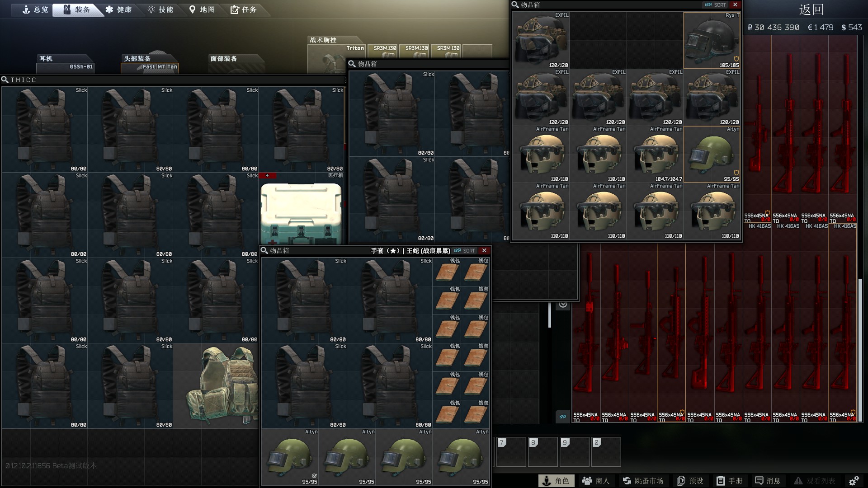This screenshot has height=488, width=868.
Task: Click the search icon beside THICC
Action: point(5,80)
